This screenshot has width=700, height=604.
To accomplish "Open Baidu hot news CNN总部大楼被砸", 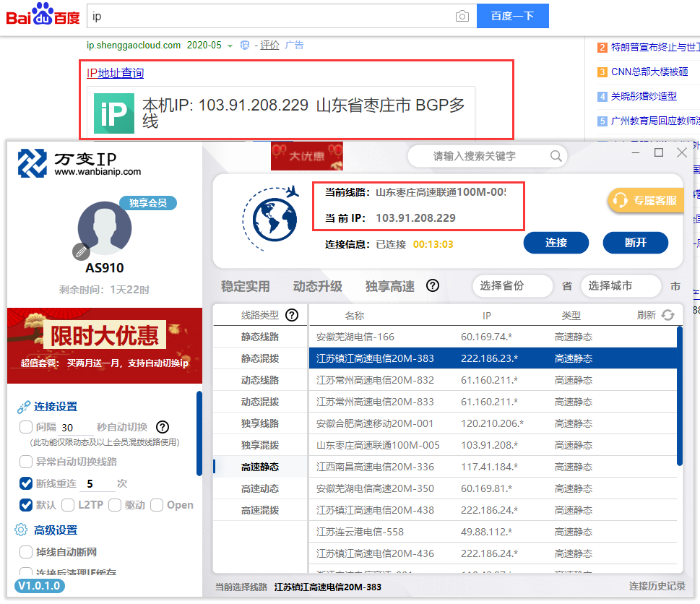I will point(649,72).
